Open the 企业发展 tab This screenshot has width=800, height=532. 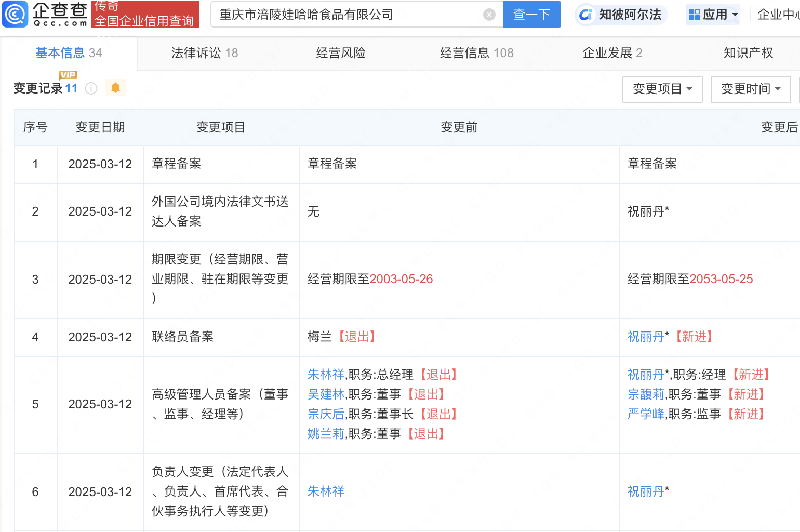point(612,52)
